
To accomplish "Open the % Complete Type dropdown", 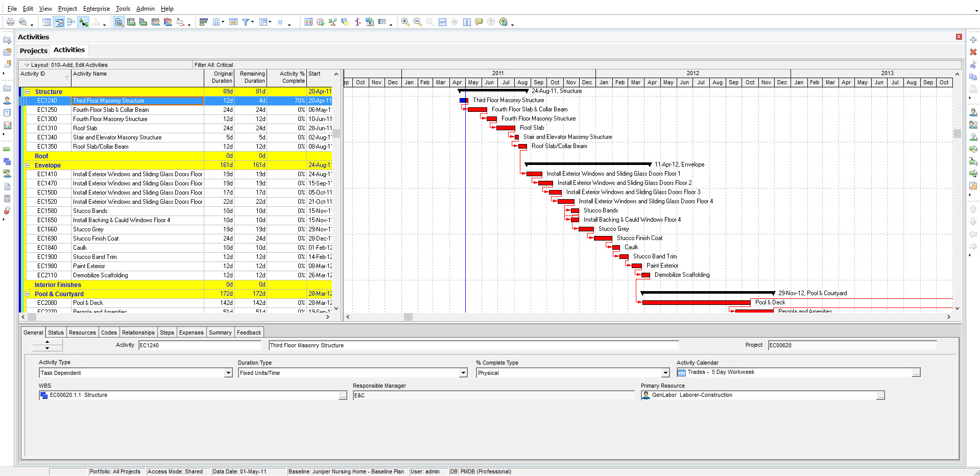I will [x=665, y=373].
